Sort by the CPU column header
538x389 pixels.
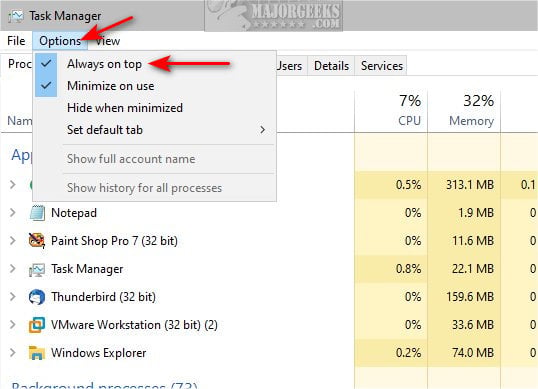[x=391, y=110]
